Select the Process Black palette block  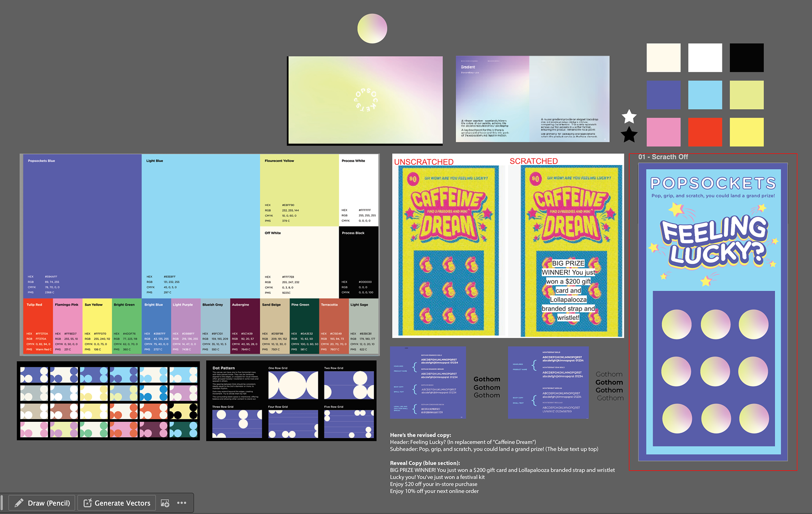[359, 262]
